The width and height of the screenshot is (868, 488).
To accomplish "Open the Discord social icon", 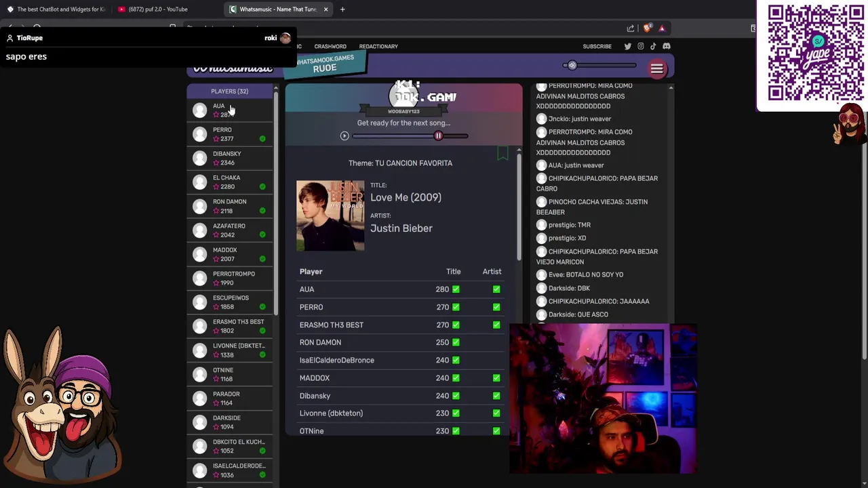I will click(666, 46).
